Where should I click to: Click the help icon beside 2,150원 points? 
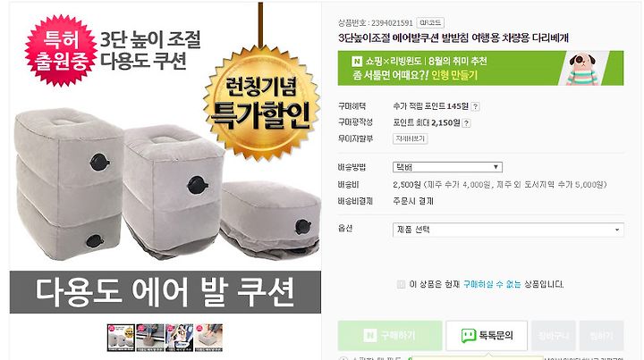pyautogui.click(x=466, y=123)
